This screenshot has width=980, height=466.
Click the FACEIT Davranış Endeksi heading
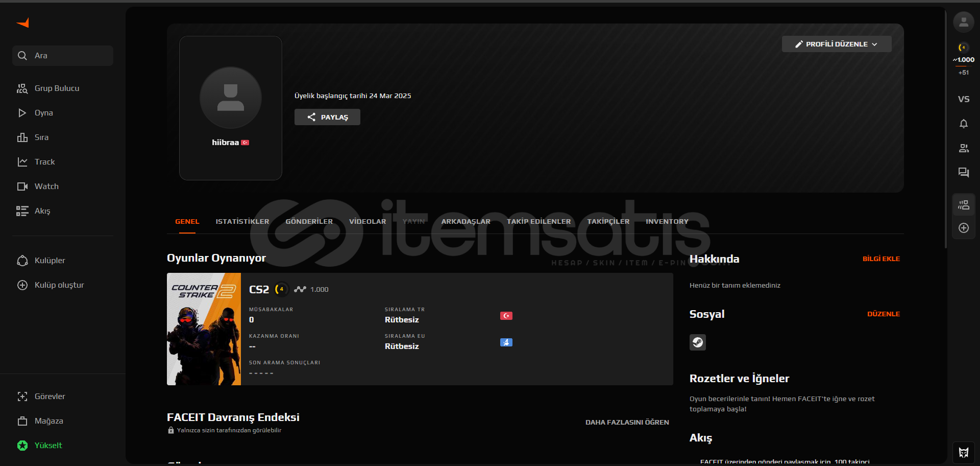[233, 417]
